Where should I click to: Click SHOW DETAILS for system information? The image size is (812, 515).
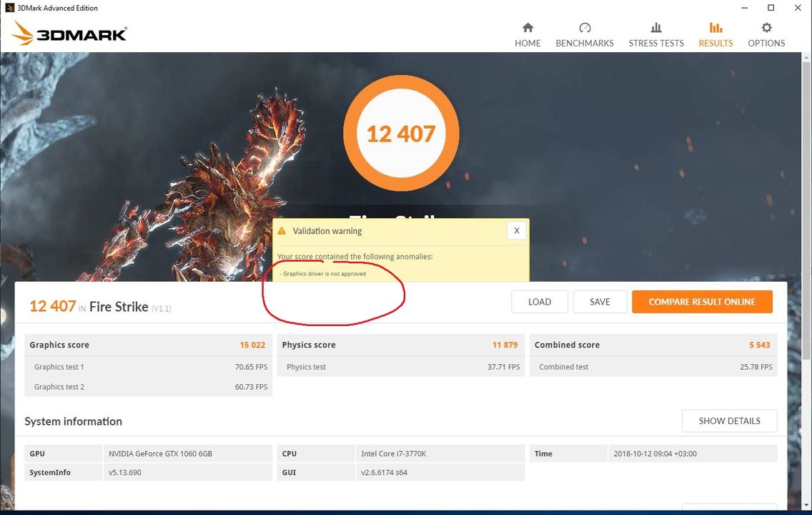pos(729,421)
